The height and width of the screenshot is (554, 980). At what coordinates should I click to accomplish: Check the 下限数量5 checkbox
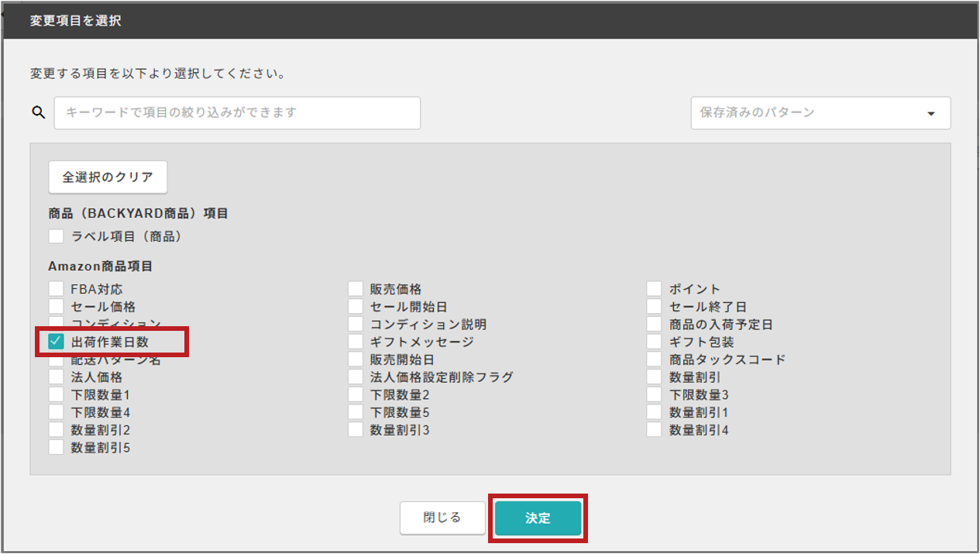355,412
